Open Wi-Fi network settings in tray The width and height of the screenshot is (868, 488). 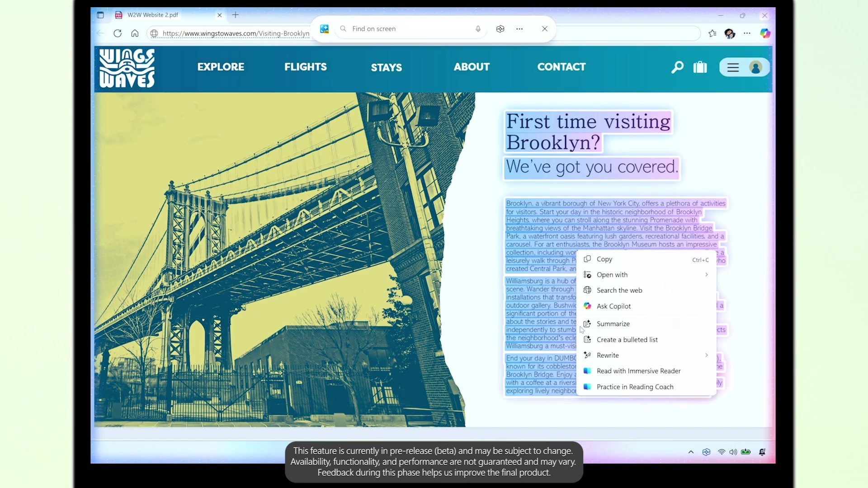tap(722, 452)
